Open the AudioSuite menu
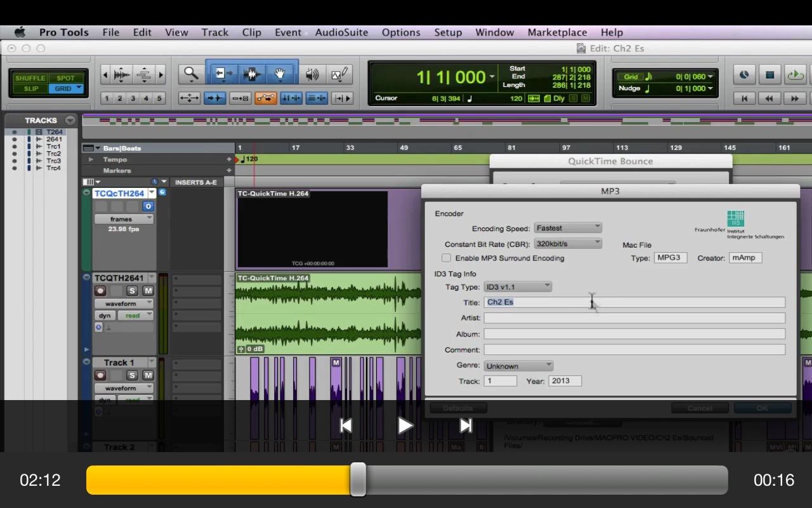 coord(341,32)
